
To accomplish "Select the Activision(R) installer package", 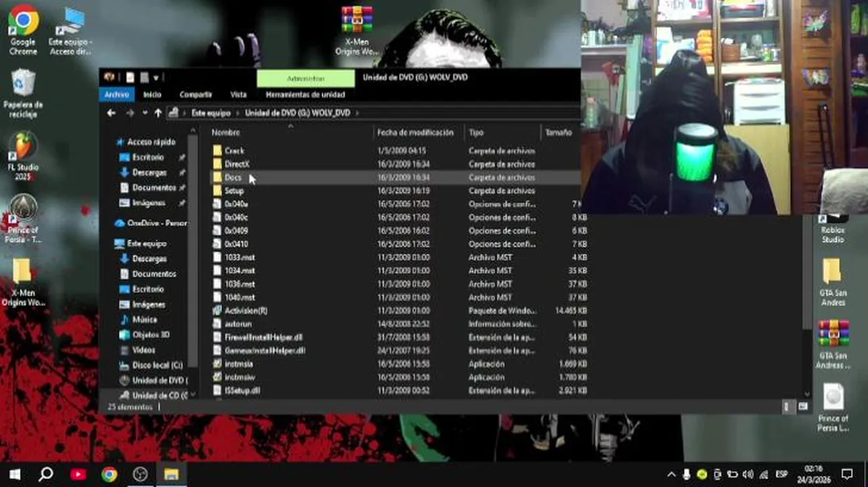I will click(x=245, y=311).
